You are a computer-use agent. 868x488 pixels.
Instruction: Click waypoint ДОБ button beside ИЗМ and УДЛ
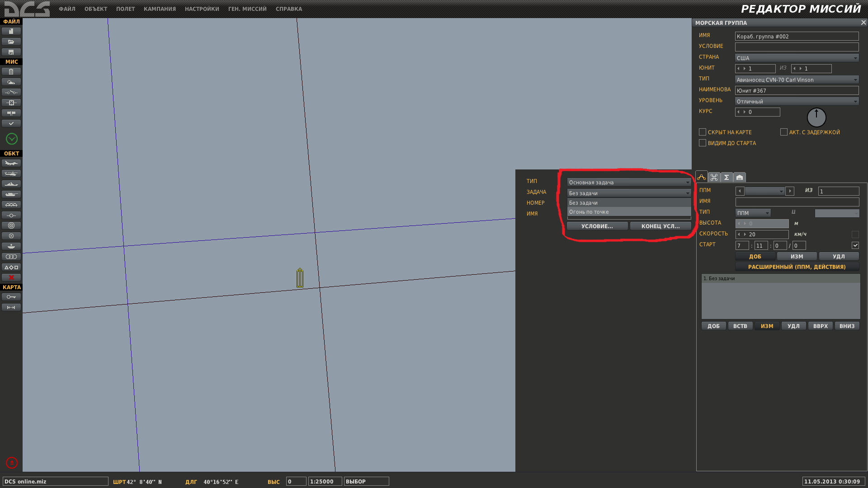pyautogui.click(x=755, y=256)
